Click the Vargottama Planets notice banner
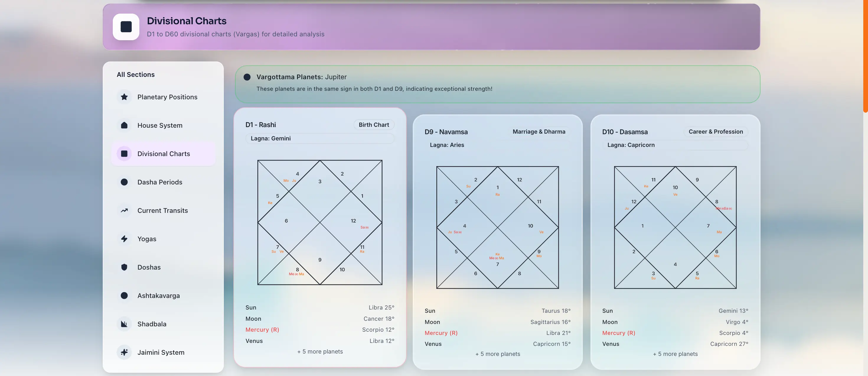Image resolution: width=868 pixels, height=376 pixels. coord(497,84)
